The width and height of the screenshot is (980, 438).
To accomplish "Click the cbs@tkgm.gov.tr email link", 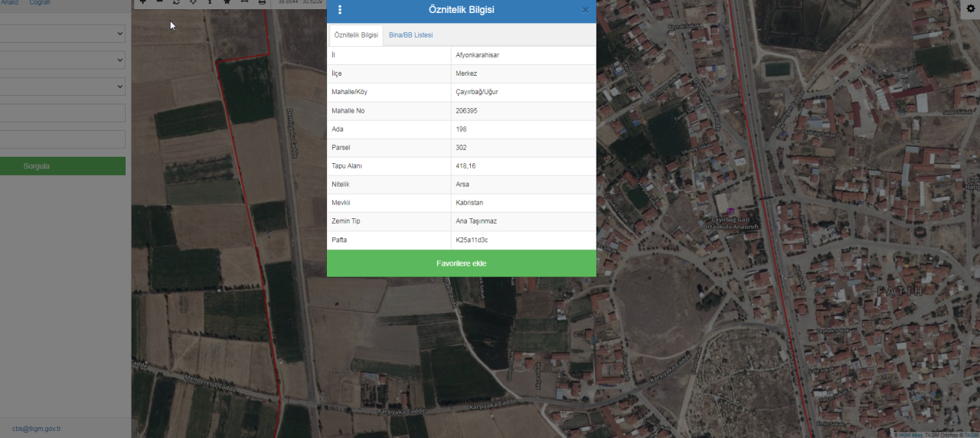I will [x=36, y=429].
